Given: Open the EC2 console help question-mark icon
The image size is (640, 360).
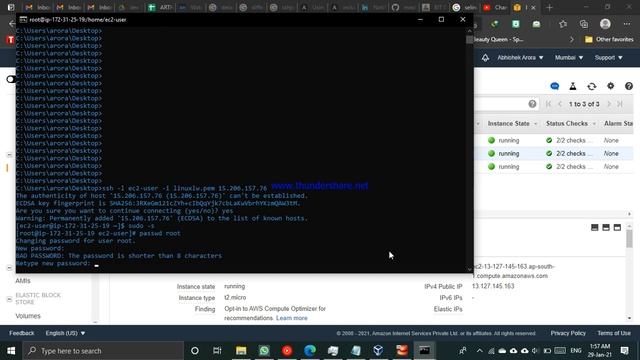Looking at the screenshot, I should (629, 86).
